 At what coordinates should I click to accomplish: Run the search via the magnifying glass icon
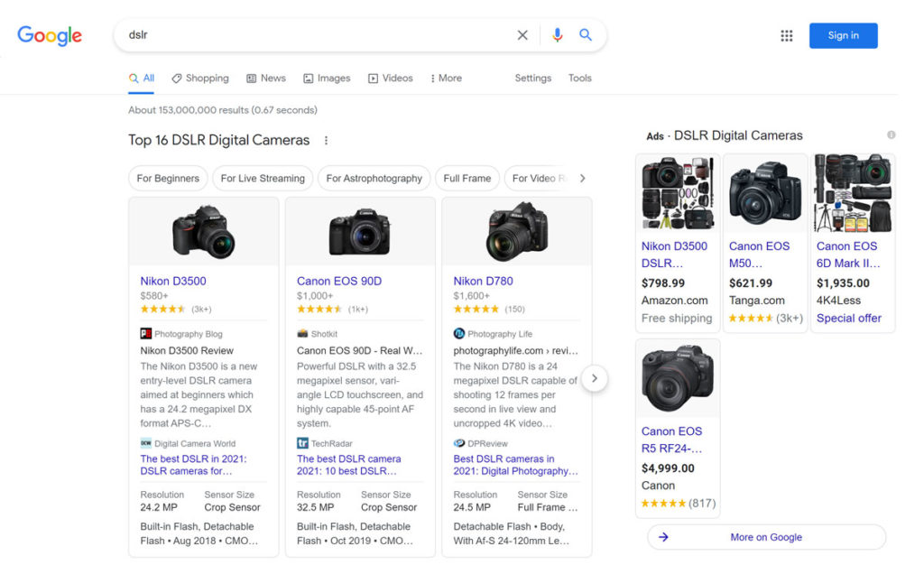click(x=585, y=33)
